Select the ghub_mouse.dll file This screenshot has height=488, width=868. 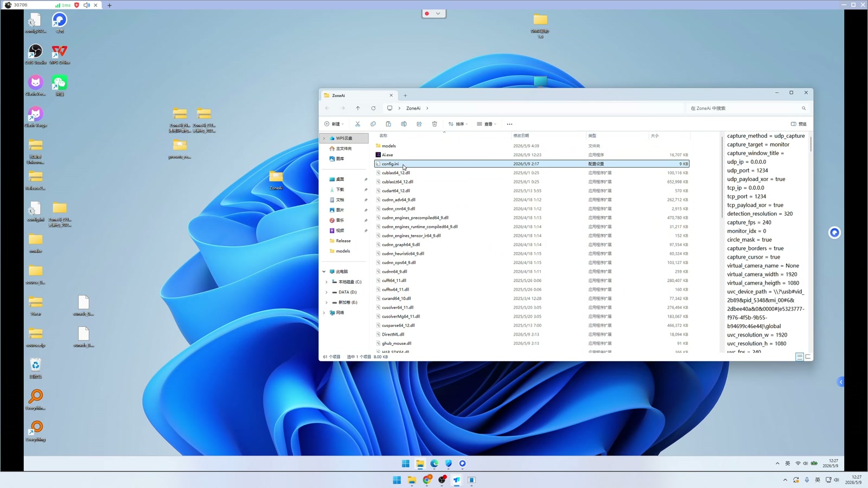(x=532, y=343)
